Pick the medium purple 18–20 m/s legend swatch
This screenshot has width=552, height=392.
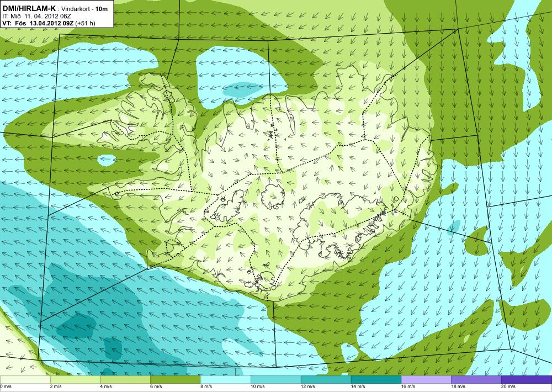coord(476,380)
